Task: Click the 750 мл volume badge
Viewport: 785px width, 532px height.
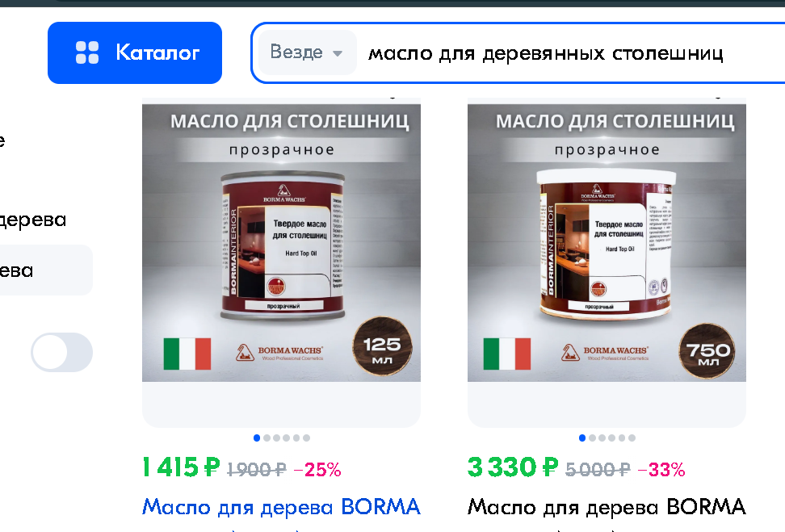Action: coord(708,351)
